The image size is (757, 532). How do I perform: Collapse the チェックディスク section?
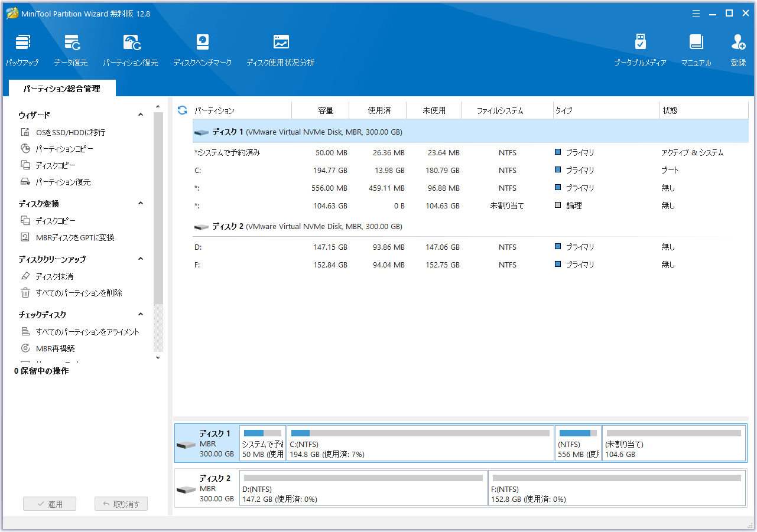coord(141,315)
